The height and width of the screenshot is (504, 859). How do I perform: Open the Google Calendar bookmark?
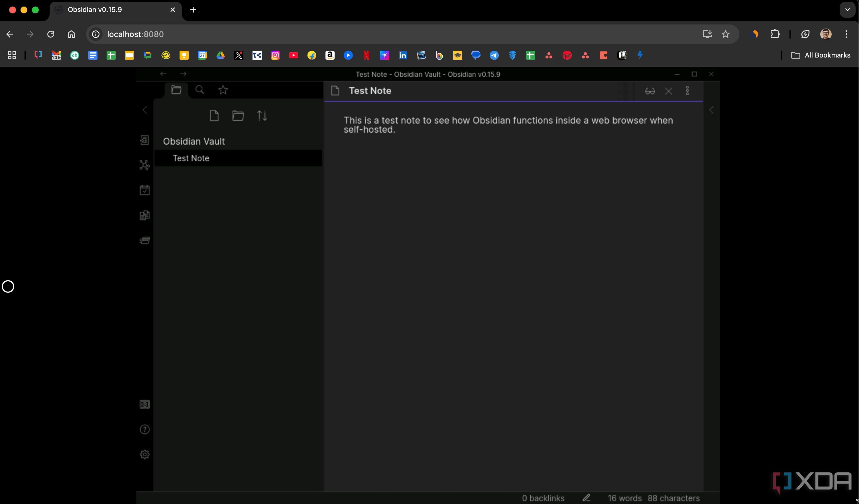pyautogui.click(x=202, y=55)
